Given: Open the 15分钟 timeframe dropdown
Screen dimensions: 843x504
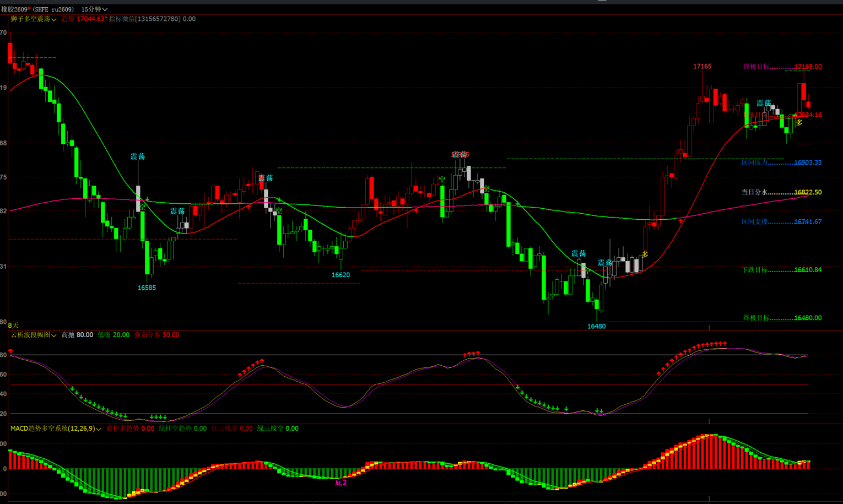Looking at the screenshot, I should [x=94, y=9].
